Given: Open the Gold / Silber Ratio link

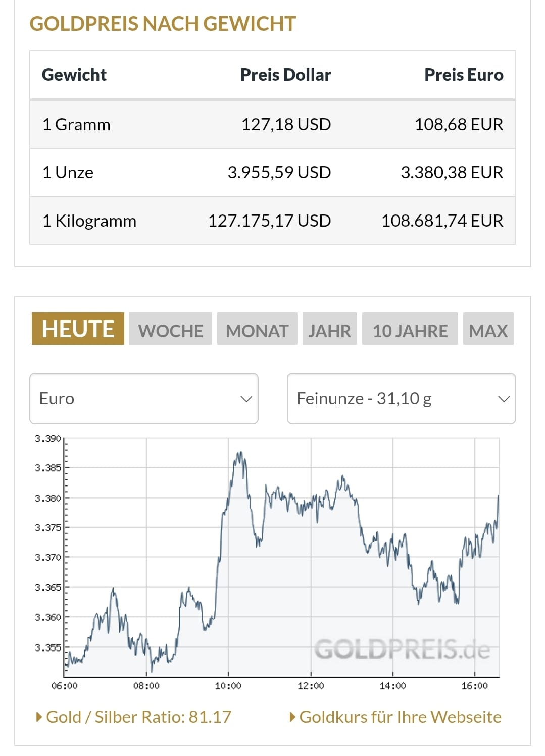Looking at the screenshot, I should pos(138,717).
